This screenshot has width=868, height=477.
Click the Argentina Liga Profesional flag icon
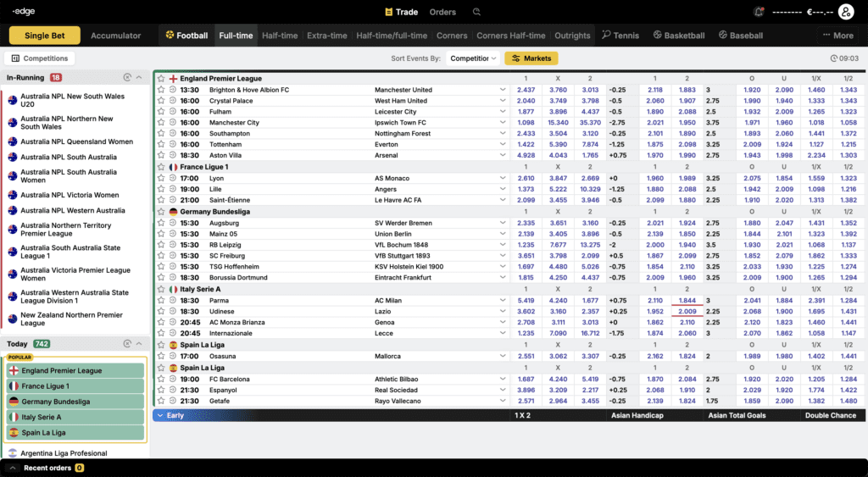click(13, 453)
